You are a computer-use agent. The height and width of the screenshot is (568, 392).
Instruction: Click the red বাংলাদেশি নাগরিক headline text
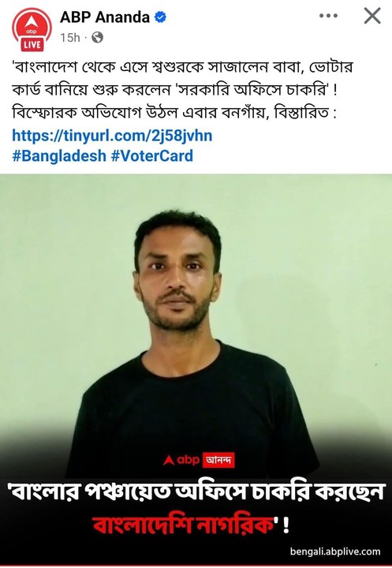[183, 525]
